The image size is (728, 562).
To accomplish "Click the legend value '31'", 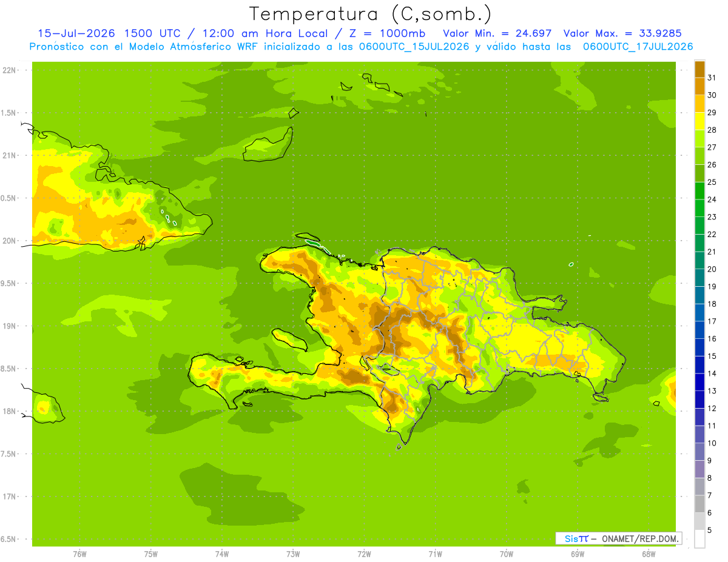I will coord(712,78).
